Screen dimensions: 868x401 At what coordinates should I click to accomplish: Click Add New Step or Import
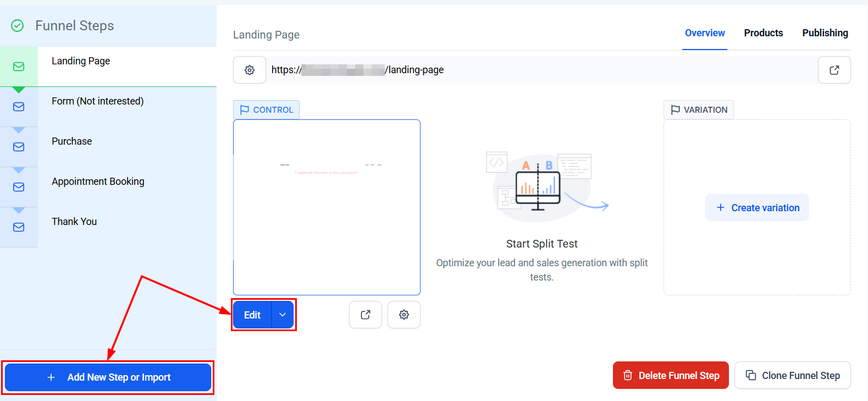click(x=108, y=377)
